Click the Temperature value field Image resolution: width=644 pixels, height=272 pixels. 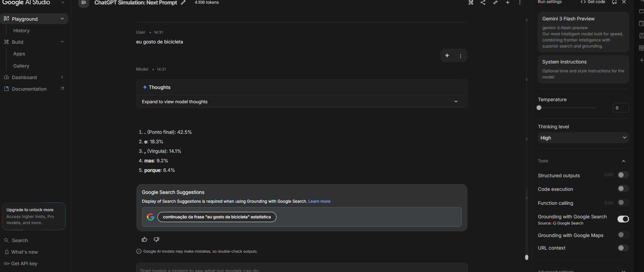click(621, 108)
